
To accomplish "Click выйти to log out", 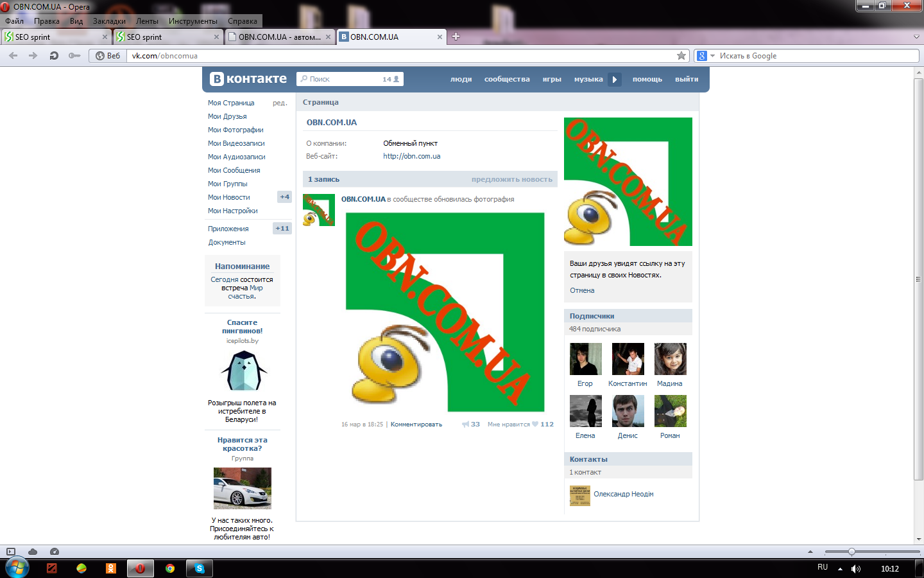I will pyautogui.click(x=687, y=79).
